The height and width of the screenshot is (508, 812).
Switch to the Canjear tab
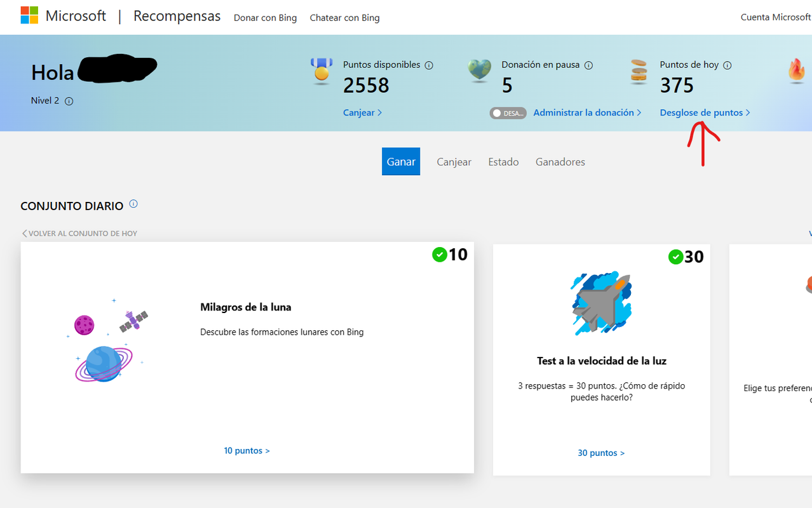point(454,162)
